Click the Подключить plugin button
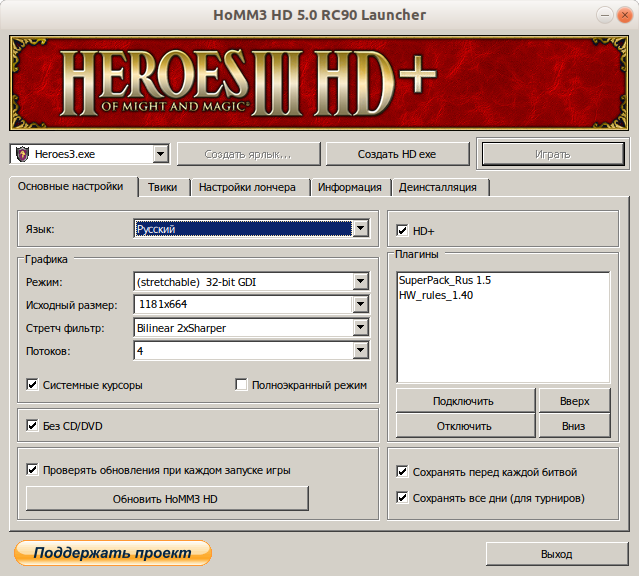639x576 pixels. pyautogui.click(x=465, y=401)
